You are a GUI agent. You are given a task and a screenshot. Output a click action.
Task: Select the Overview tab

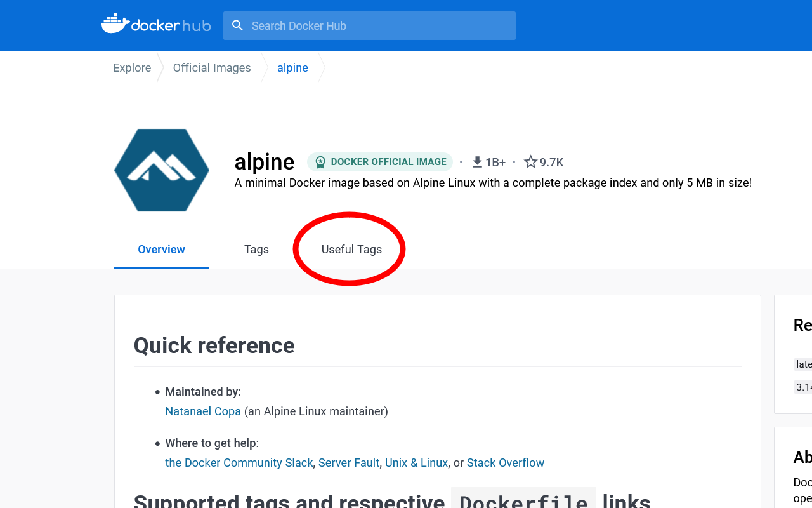tap(161, 249)
